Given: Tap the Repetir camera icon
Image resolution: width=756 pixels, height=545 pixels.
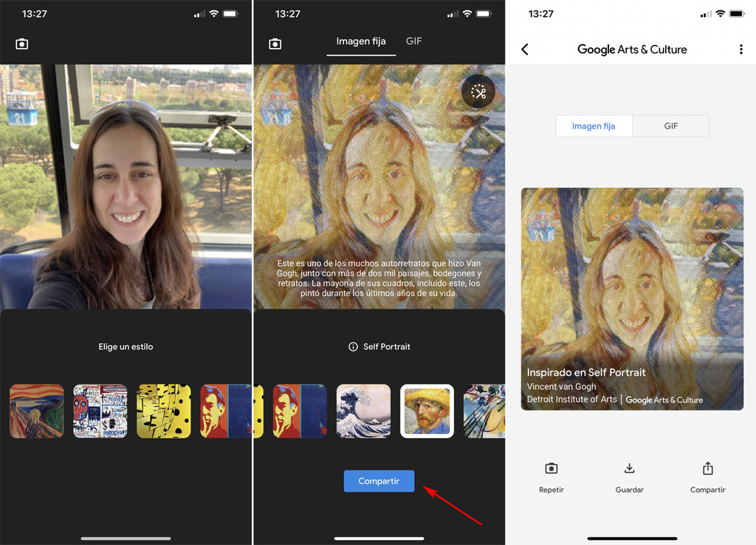Looking at the screenshot, I should point(551,468).
